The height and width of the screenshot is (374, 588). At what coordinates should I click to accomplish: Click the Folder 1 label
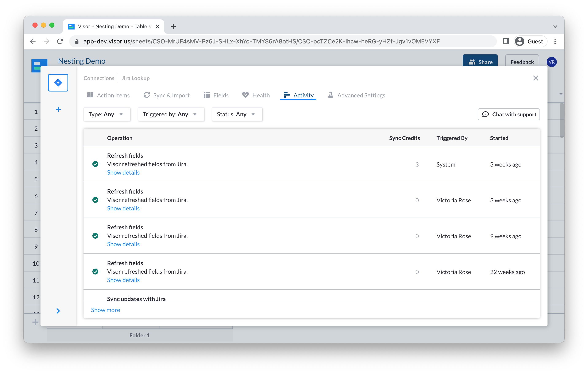[x=139, y=335]
